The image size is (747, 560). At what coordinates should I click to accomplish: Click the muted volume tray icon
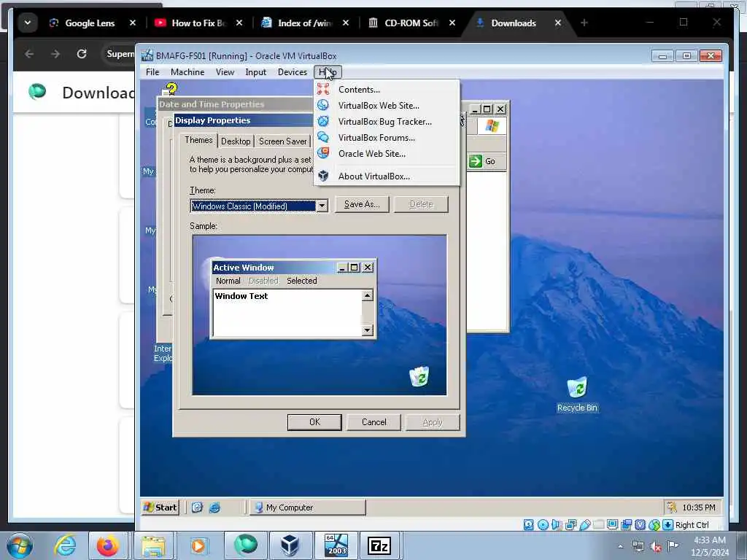(656, 546)
